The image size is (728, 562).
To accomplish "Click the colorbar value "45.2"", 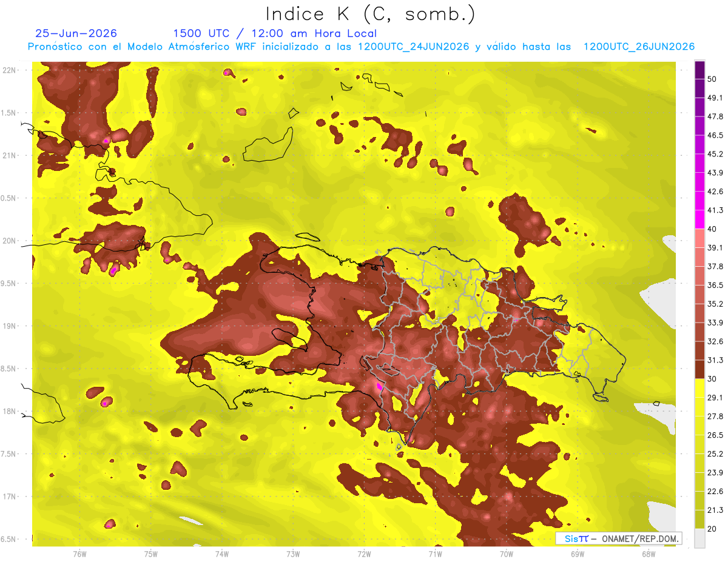I will coord(715,155).
